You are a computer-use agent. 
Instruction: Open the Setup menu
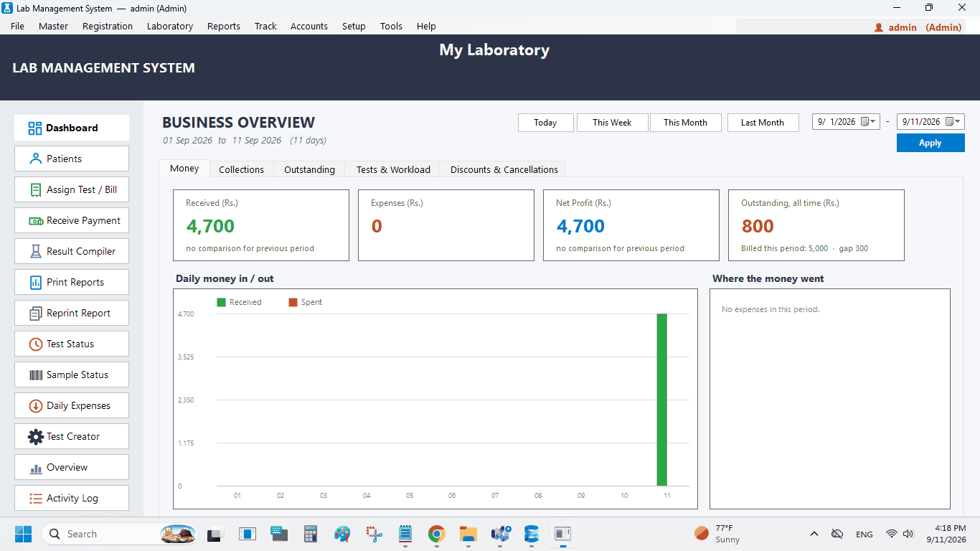click(x=354, y=27)
